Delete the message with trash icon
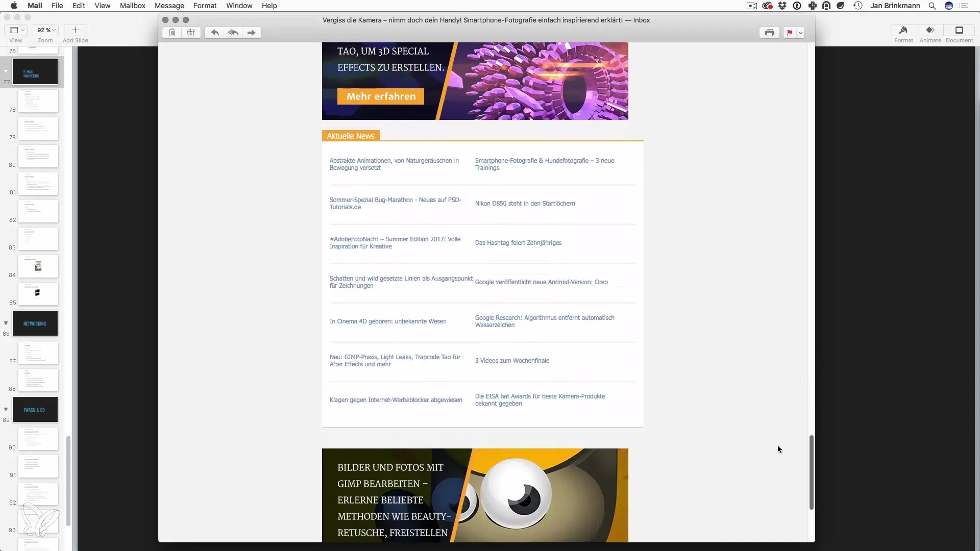Image resolution: width=980 pixels, height=551 pixels. click(x=172, y=33)
